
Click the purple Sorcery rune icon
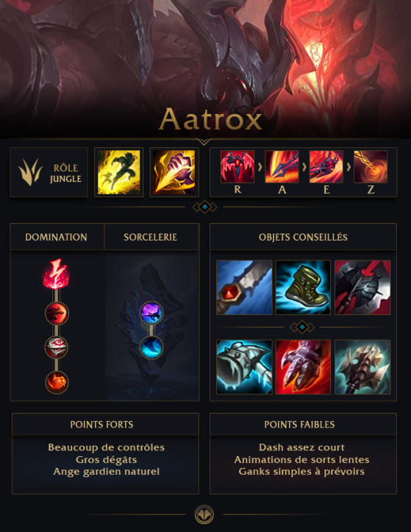(151, 313)
